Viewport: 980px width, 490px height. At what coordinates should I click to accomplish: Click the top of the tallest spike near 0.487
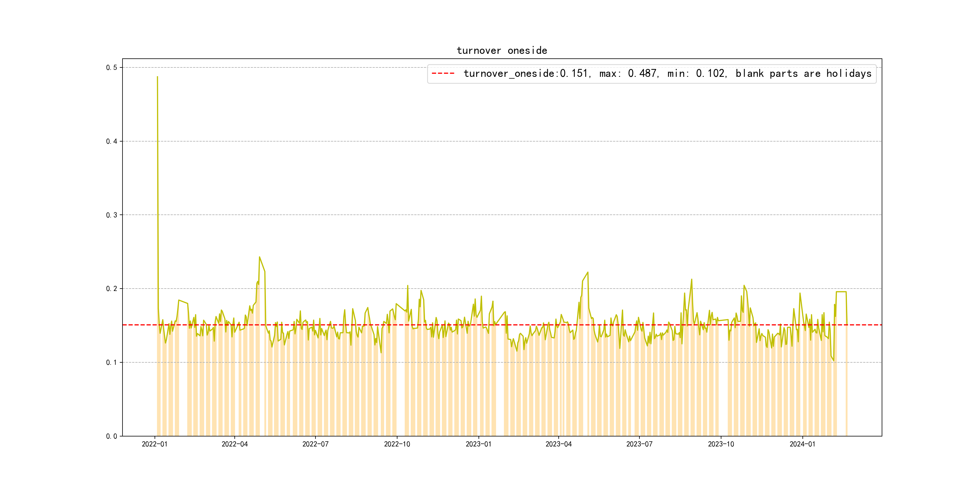[158, 77]
